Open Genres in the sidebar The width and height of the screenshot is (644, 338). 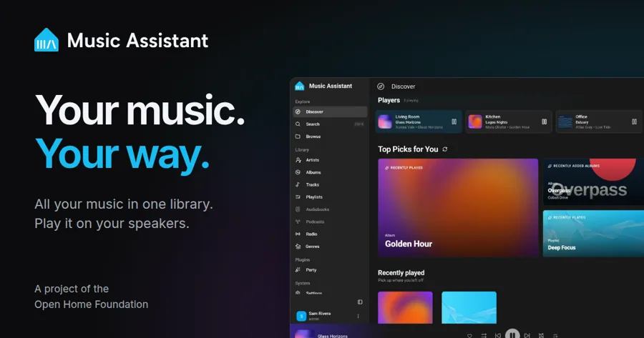330,246
